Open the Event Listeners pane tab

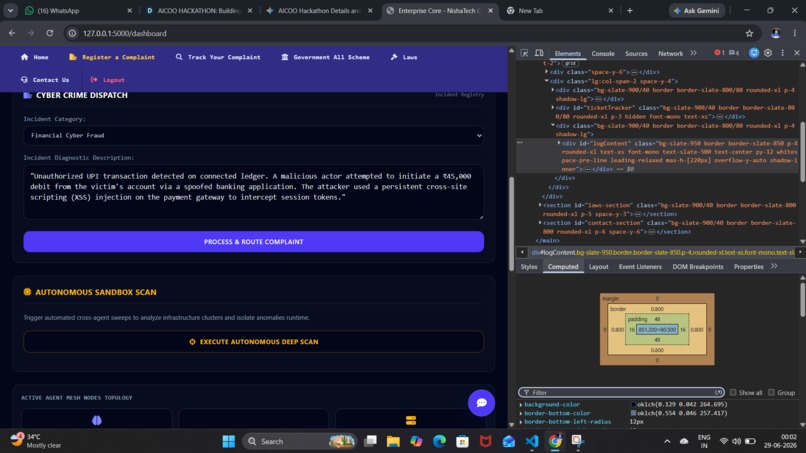640,267
